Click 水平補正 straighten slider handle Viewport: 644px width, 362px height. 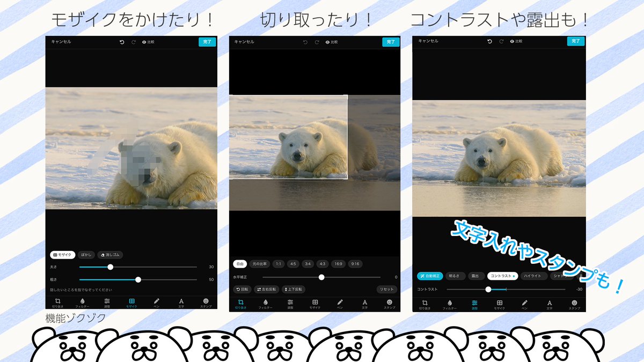coord(321,277)
